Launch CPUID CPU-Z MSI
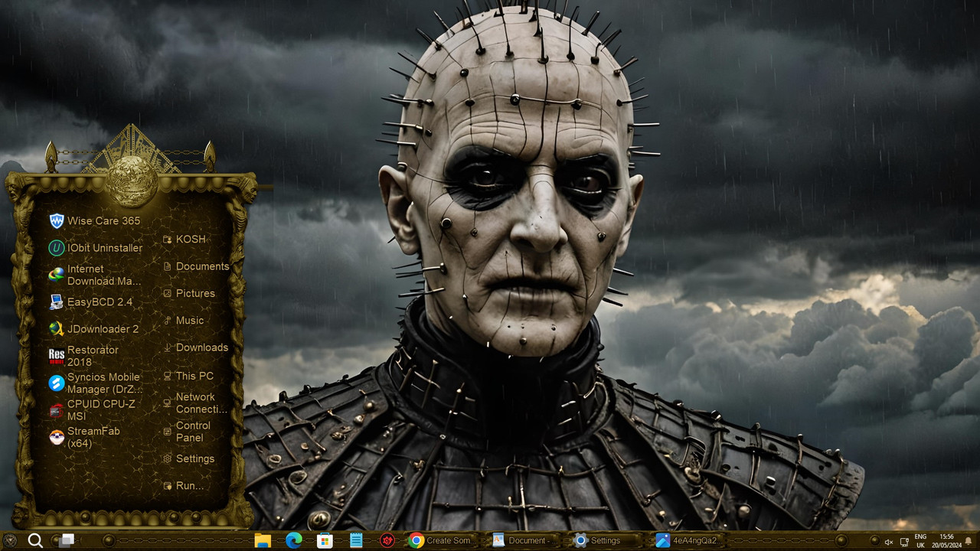 (92, 410)
